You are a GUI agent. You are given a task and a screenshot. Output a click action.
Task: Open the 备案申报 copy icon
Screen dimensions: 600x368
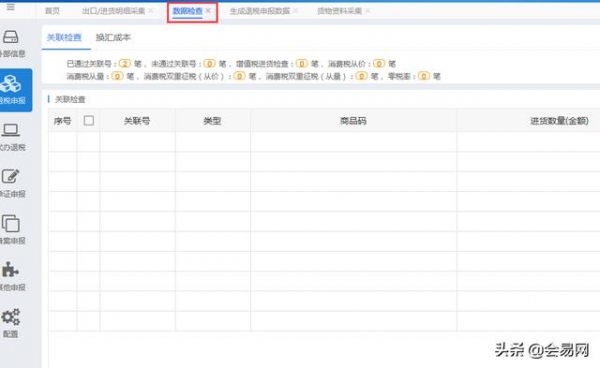click(10, 223)
